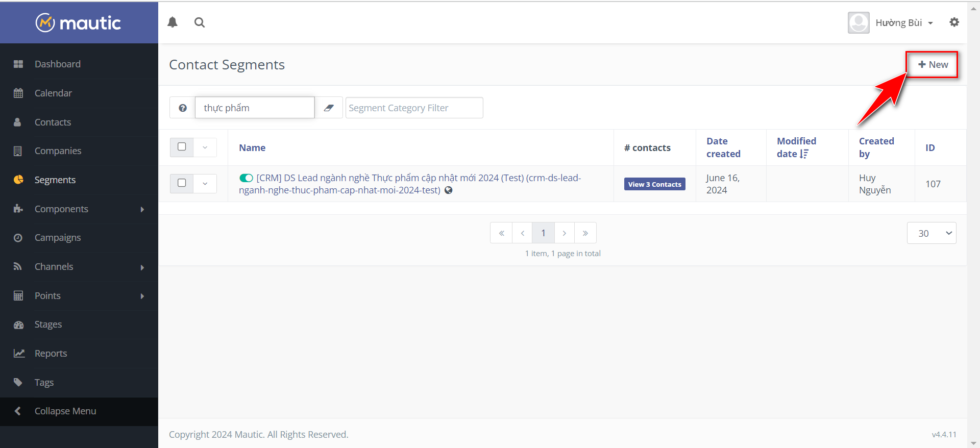Click the View 3 Contacts button
Screen dimensions: 980x448
(x=654, y=184)
